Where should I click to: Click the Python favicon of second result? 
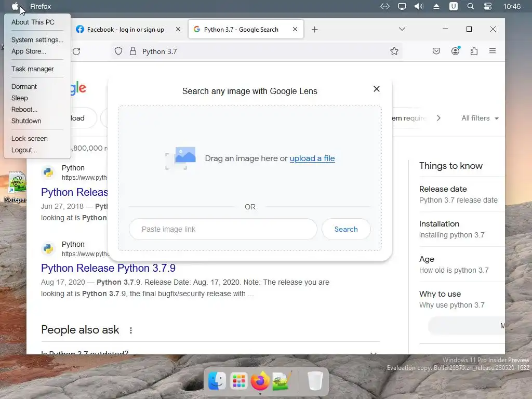tap(48, 249)
